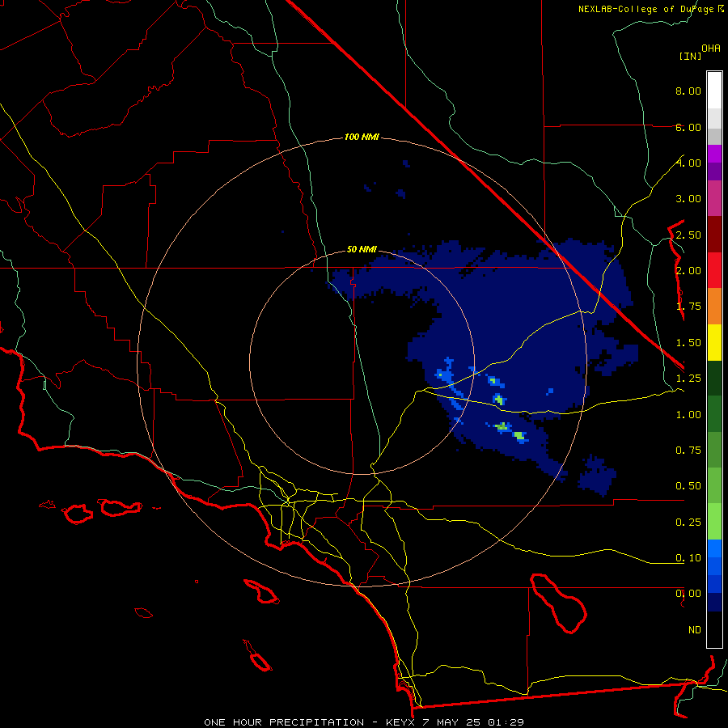This screenshot has width=728, height=728.
Task: Pick the bright red legend swatch
Action: (x=714, y=270)
